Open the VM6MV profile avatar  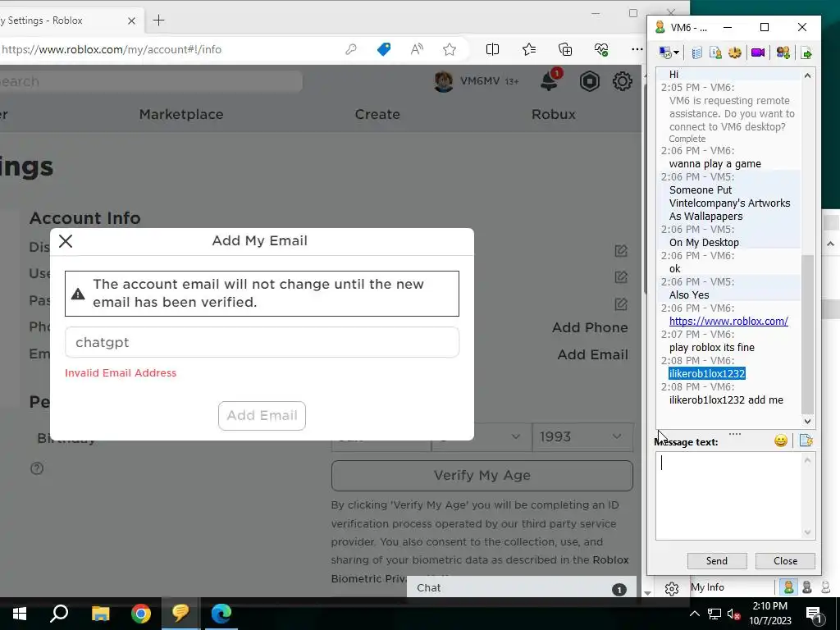point(444,81)
